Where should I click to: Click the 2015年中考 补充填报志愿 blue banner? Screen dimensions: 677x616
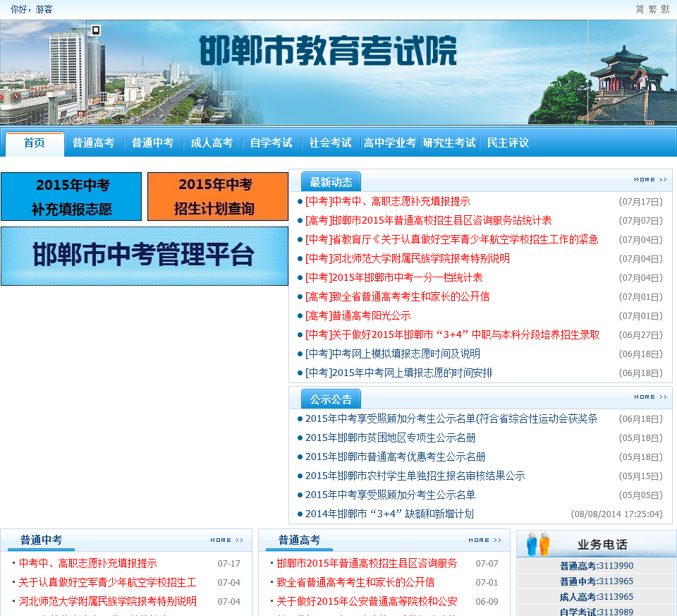71,197
